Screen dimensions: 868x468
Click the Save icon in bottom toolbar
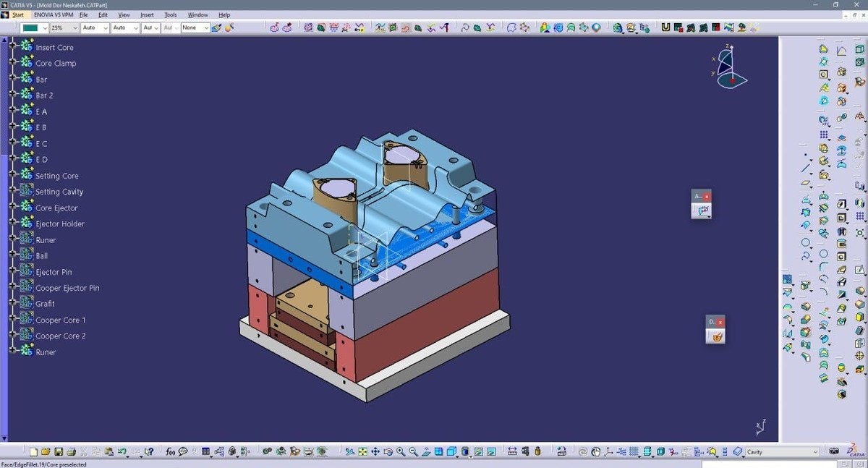click(59, 451)
